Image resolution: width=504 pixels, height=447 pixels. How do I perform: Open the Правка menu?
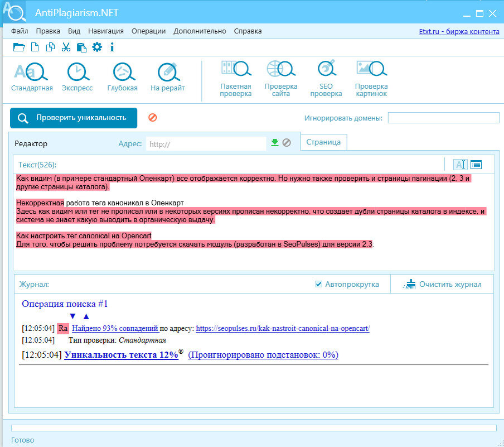pyautogui.click(x=48, y=31)
